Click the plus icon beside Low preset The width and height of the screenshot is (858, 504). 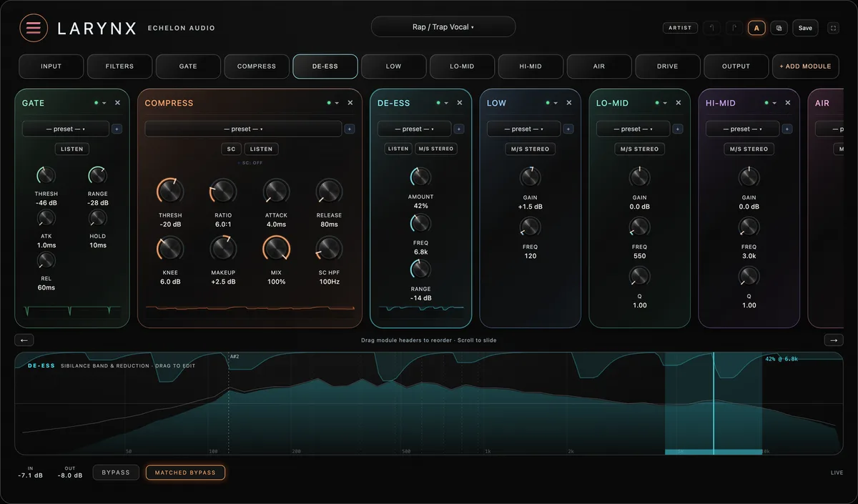point(568,129)
